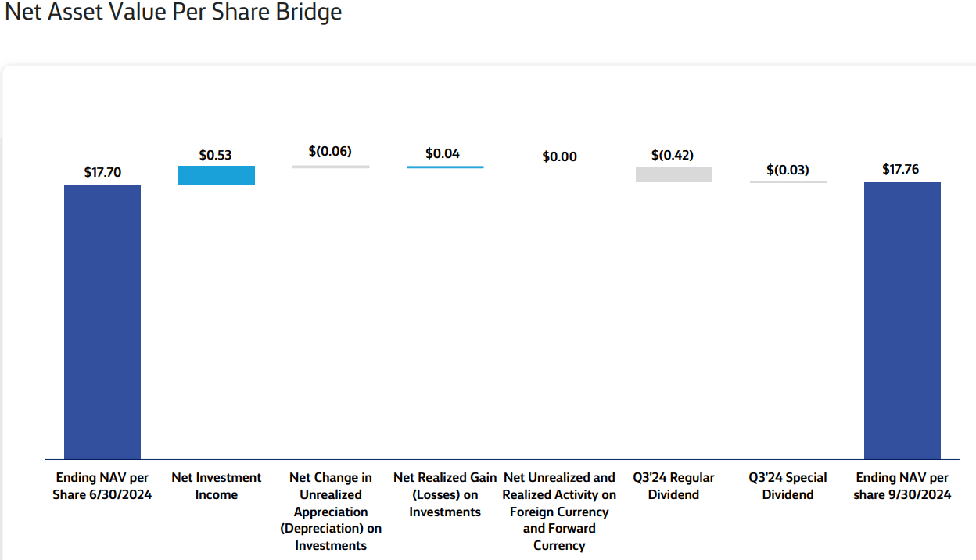Click the Ending NAV per share 9/30/2024 bar
976x560 pixels.
point(902,321)
